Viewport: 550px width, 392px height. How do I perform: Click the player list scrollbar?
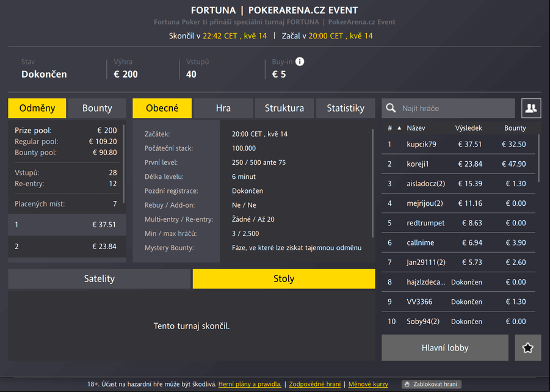pos(539,158)
